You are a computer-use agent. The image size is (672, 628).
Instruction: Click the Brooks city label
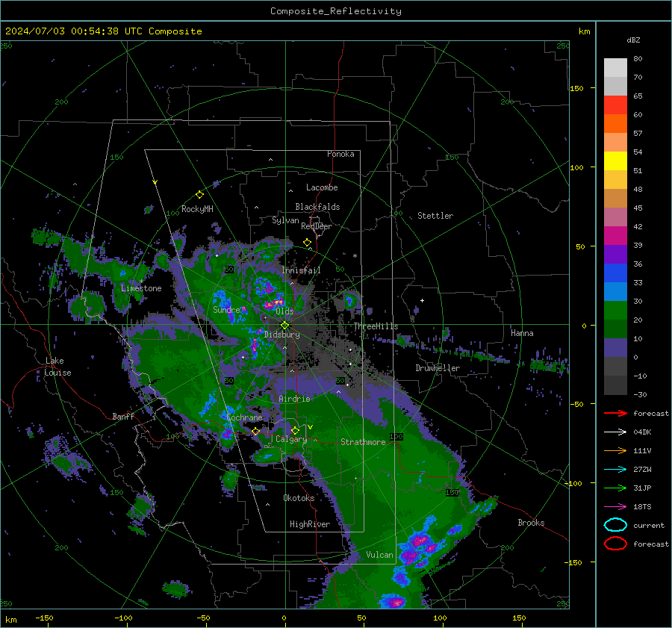[531, 523]
